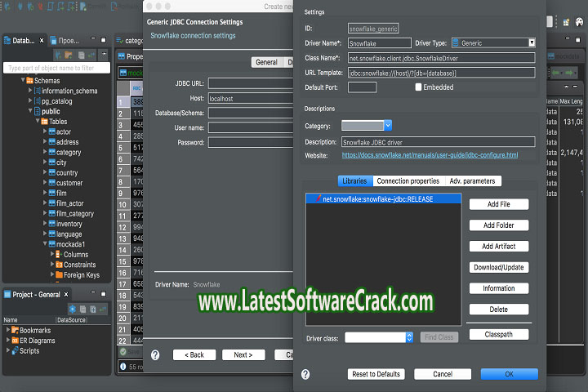Open the Driver class dropdown

(x=408, y=336)
